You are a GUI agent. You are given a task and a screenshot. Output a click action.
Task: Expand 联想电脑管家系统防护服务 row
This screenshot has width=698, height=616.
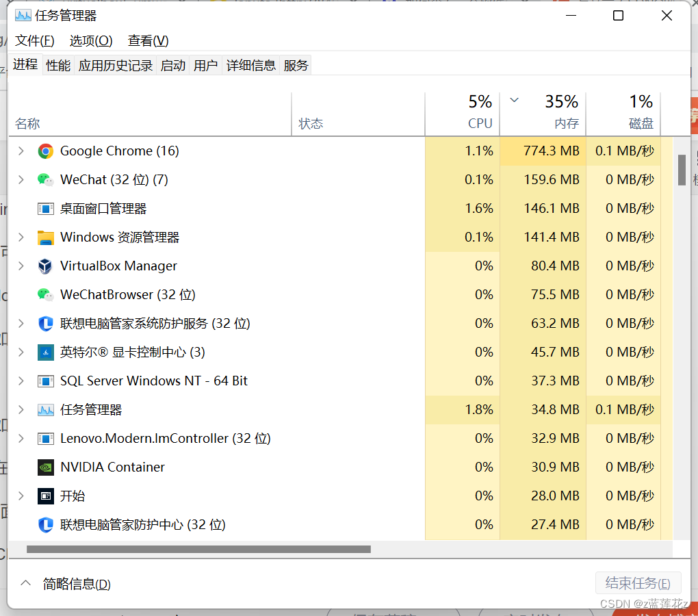(21, 324)
